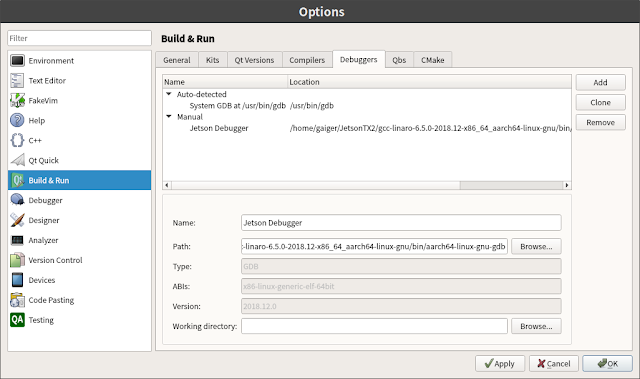Click the disabled GDB Type field
The width and height of the screenshot is (640, 379).
point(401,266)
